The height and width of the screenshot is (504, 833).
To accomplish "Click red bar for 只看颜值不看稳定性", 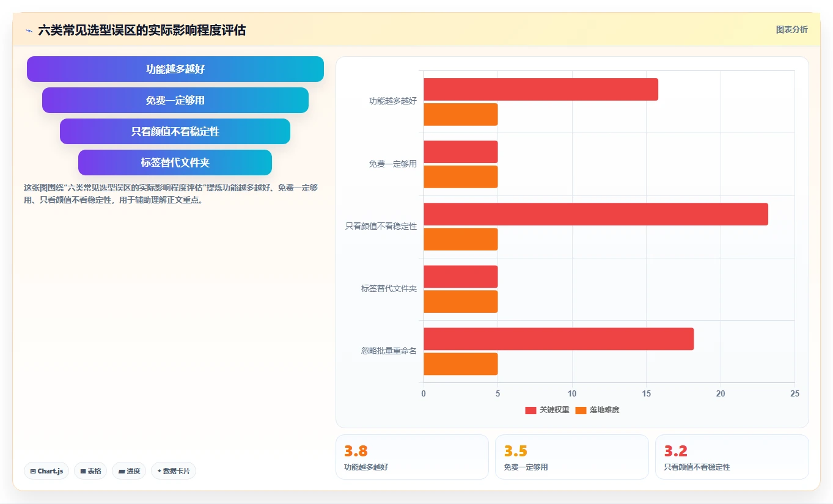I will click(x=596, y=214).
